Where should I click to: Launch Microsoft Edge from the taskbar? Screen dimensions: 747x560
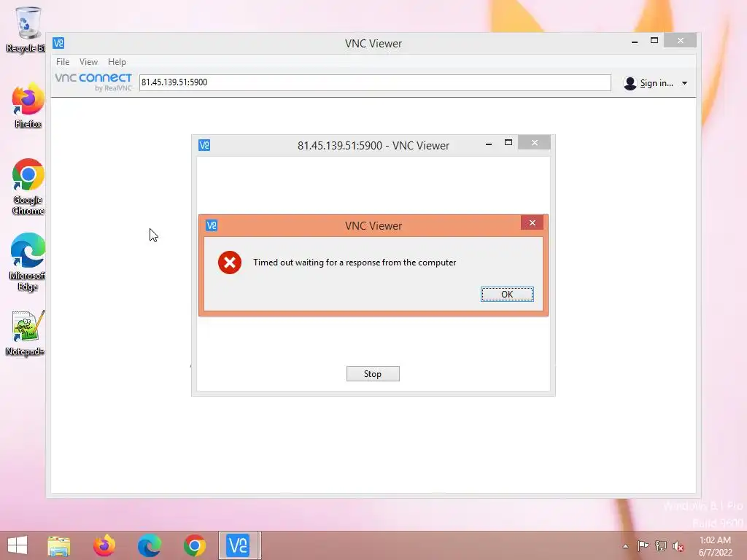click(x=149, y=545)
